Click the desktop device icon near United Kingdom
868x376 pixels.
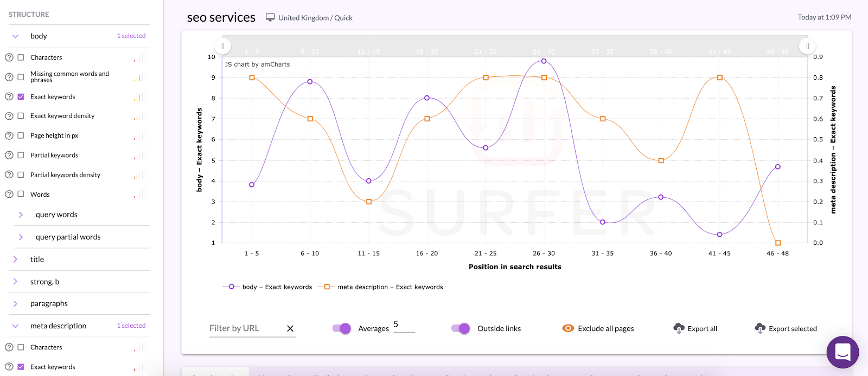point(270,17)
